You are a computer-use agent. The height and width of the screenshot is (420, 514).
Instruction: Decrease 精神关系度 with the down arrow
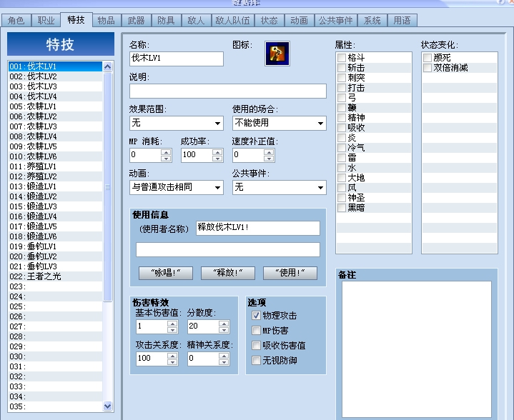point(224,362)
